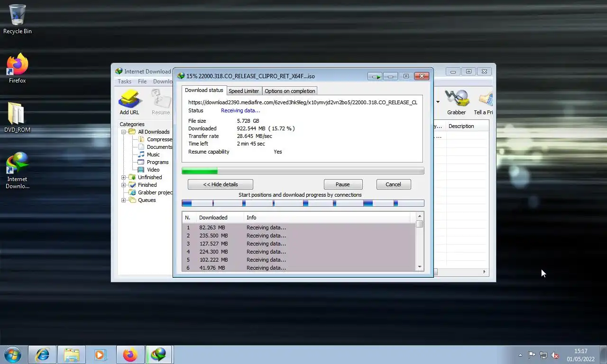Image resolution: width=607 pixels, height=364 pixels.
Task: Click the connections list scroll up arrow
Action: [419, 217]
